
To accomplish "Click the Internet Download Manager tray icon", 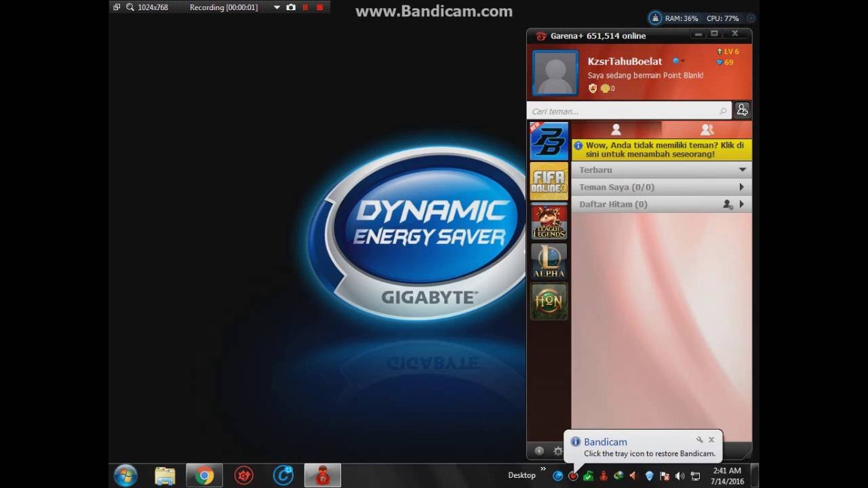I will [x=618, y=476].
